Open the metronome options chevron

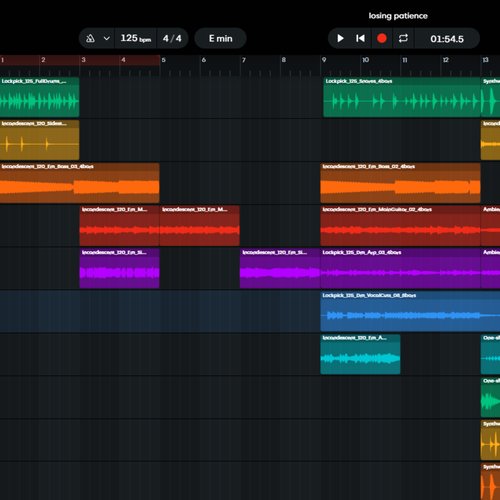click(107, 39)
